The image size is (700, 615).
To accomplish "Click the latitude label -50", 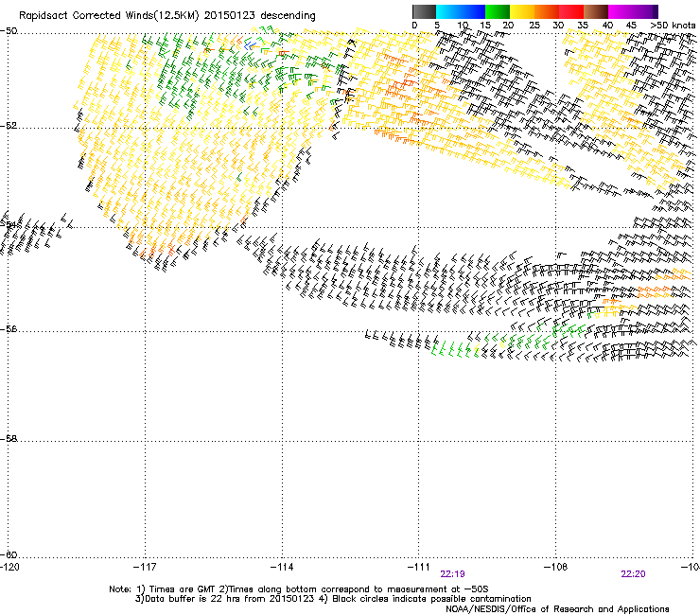I will click(x=9, y=31).
